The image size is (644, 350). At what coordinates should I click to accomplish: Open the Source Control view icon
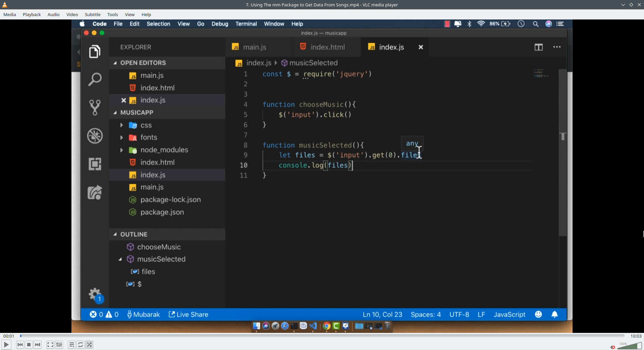pyautogui.click(x=95, y=108)
